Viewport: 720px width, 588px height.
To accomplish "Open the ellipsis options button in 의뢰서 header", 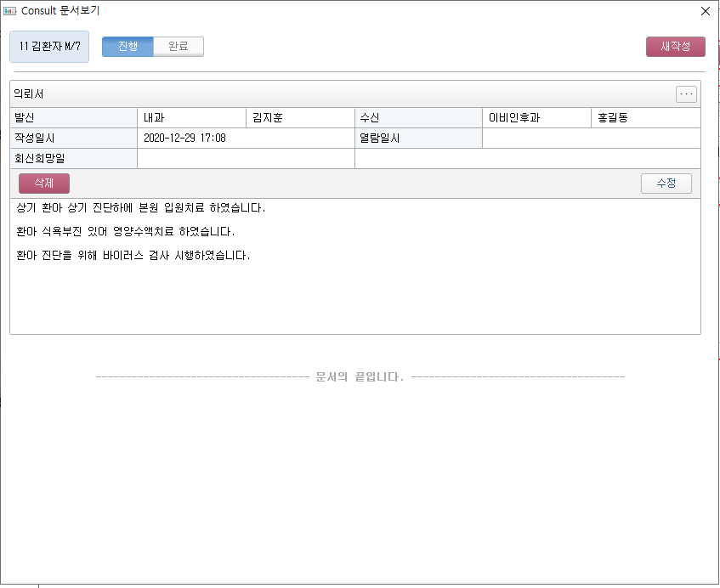I will coord(686,94).
